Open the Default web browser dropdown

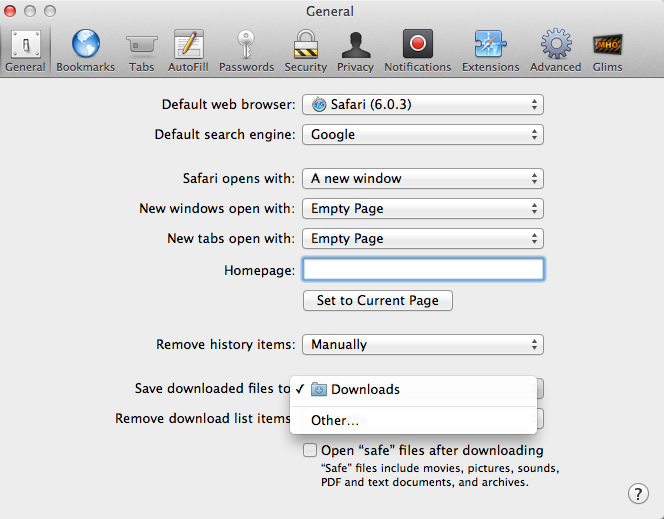coord(423,105)
